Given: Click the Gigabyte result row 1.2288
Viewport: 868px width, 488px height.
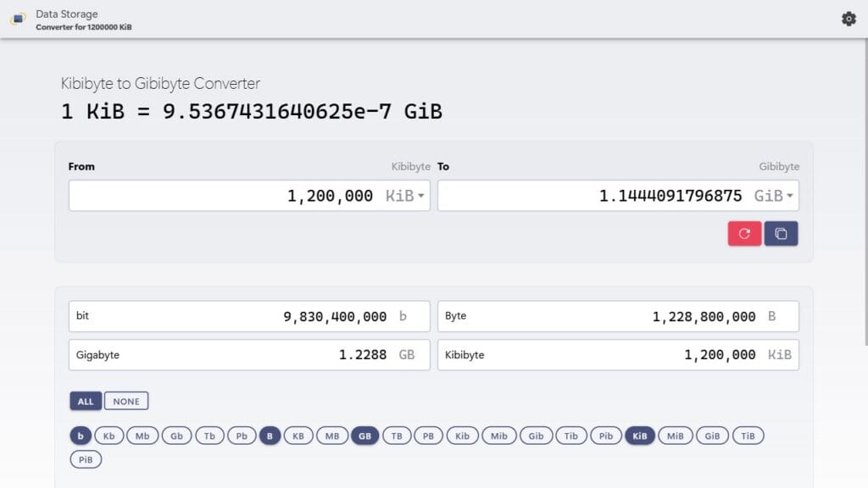Looking at the screenshot, I should [x=249, y=355].
